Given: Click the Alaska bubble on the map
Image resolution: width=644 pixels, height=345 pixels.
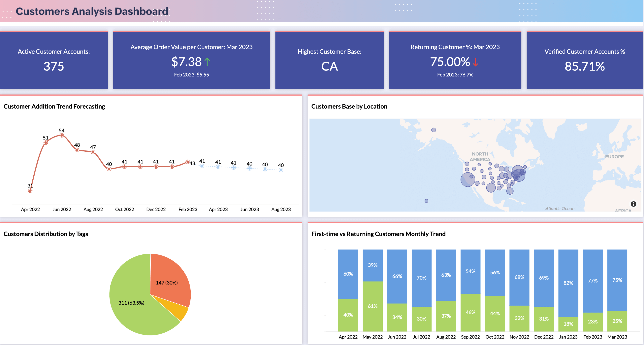Looking at the screenshot, I should pos(434,130).
